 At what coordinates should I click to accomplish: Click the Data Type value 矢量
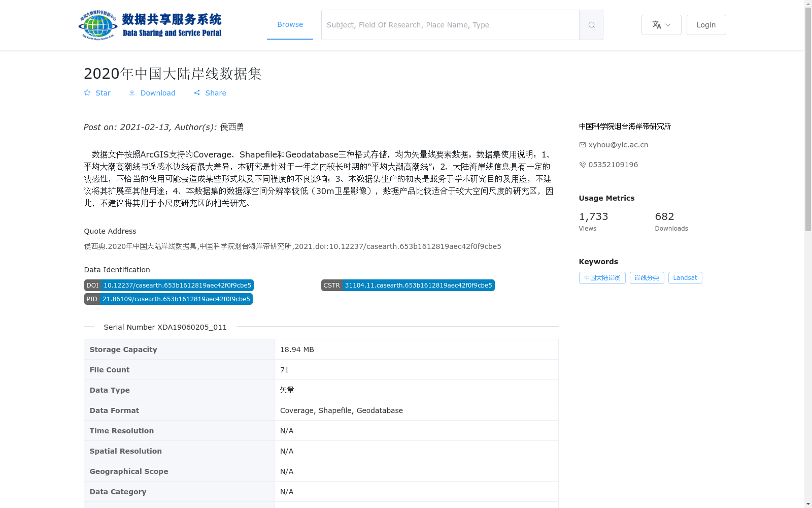[287, 390]
